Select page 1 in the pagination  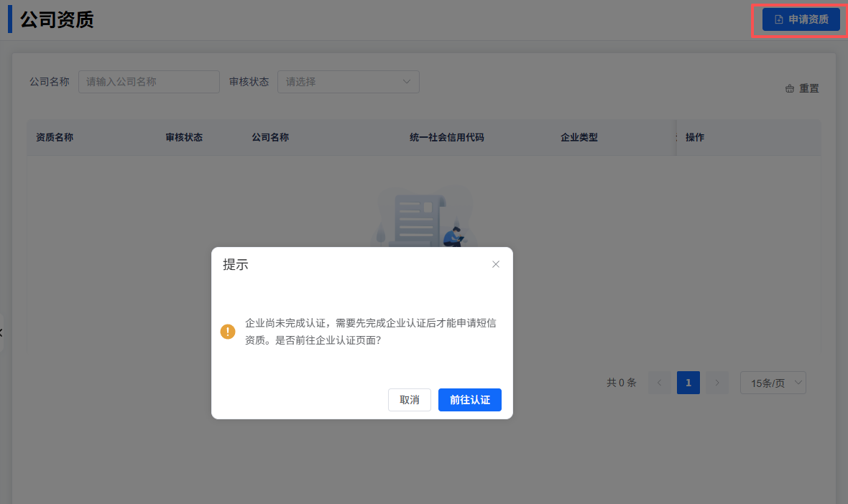pyautogui.click(x=688, y=383)
